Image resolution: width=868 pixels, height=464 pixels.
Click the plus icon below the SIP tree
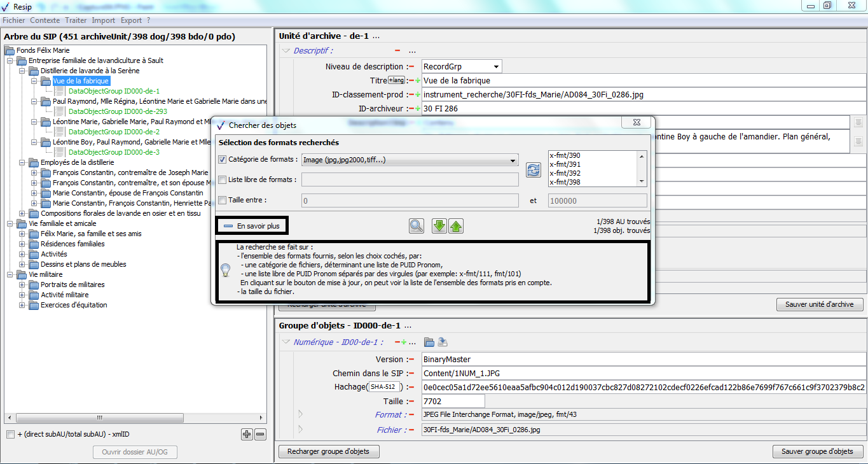[247, 435]
